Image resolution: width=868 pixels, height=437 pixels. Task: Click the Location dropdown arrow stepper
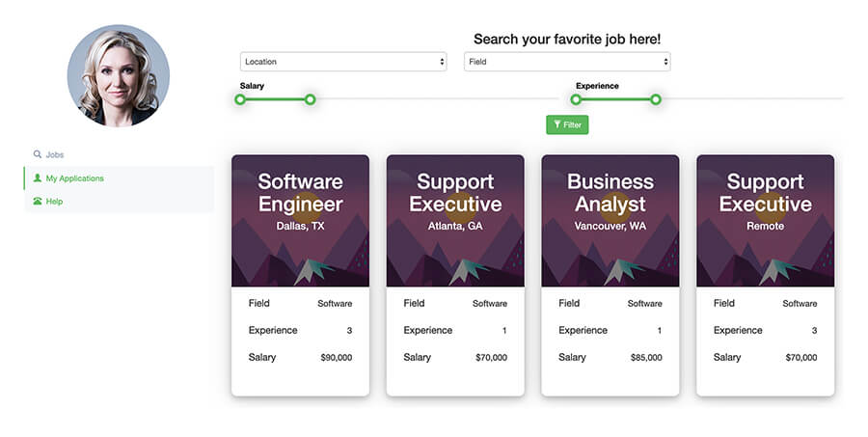pyautogui.click(x=442, y=62)
